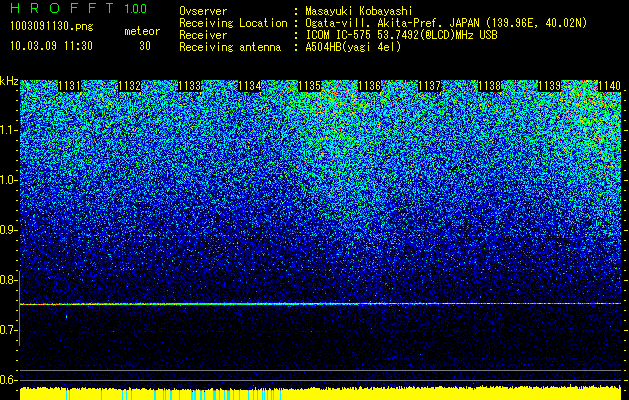
Task: Click time marker 1133
Action: (x=189, y=86)
